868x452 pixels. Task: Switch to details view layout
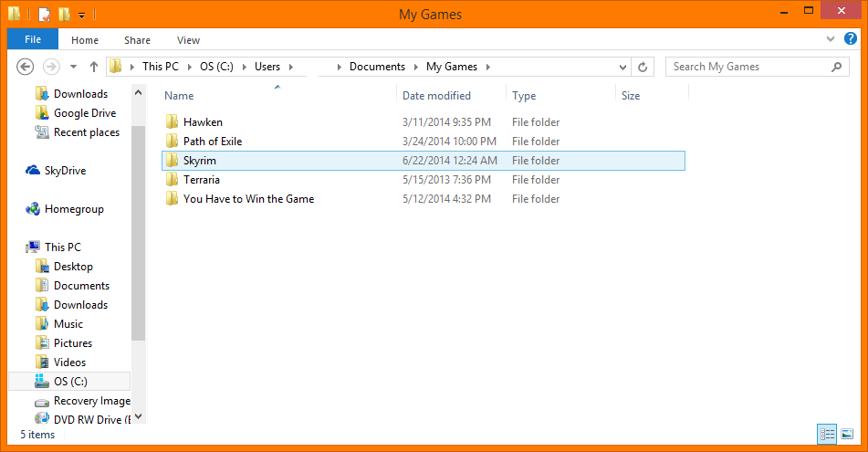point(827,435)
